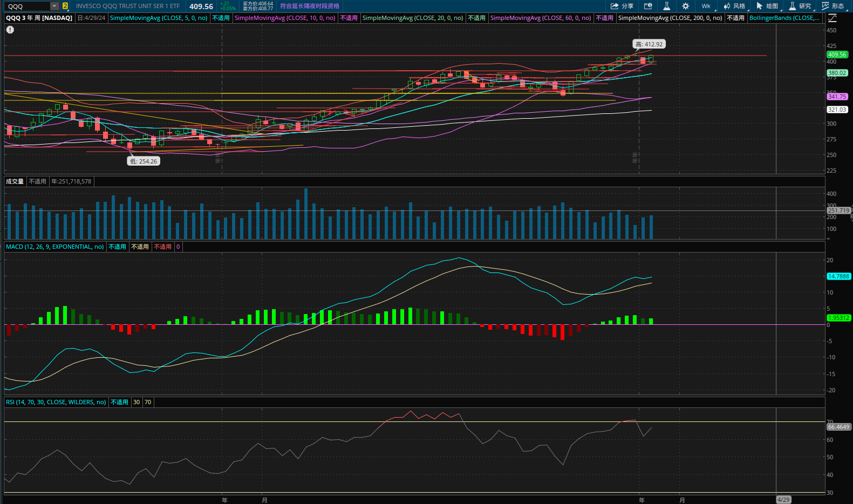853x504 pixels.
Task: Click the curve icon beside BollingerBands label
Action: 832,18
